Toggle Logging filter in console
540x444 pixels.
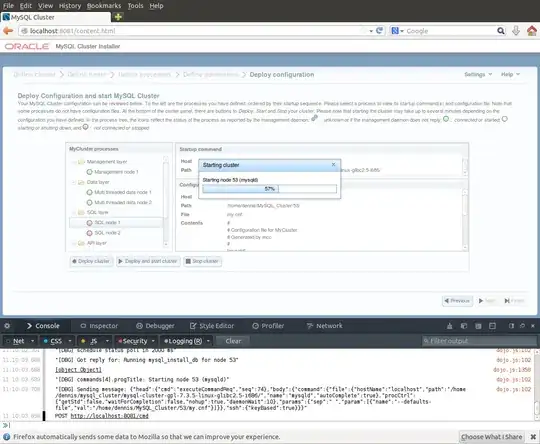(x=183, y=341)
